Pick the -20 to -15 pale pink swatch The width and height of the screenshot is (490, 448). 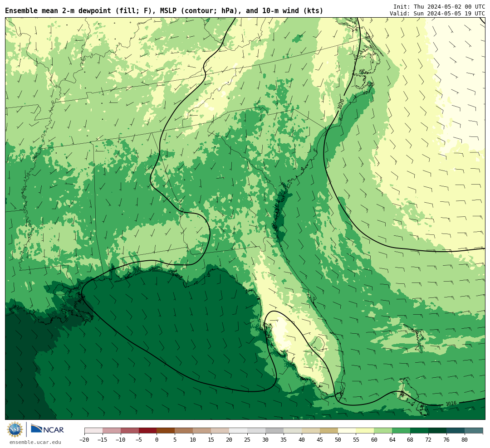point(93,431)
